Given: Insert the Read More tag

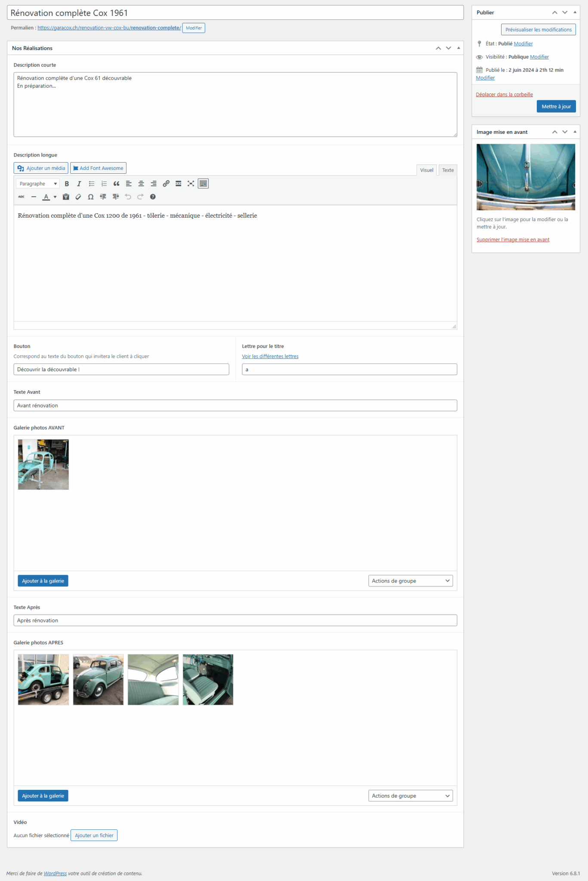Looking at the screenshot, I should pos(179,184).
